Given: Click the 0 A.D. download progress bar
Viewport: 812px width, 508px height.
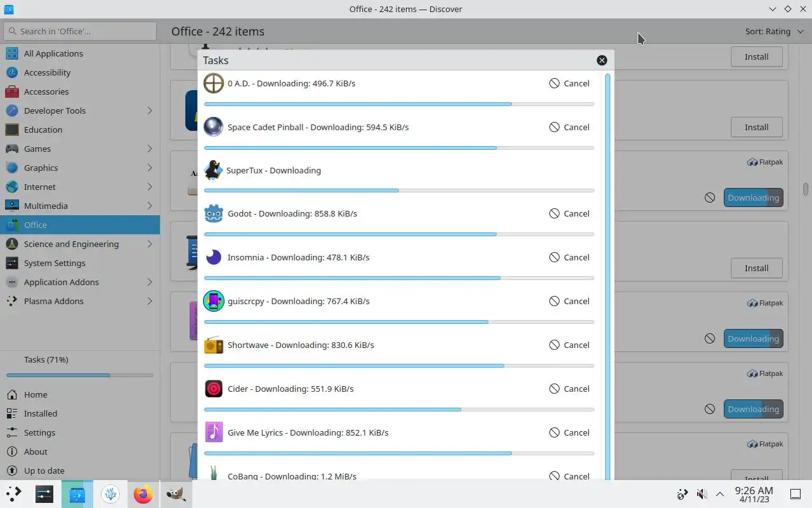Looking at the screenshot, I should pyautogui.click(x=399, y=104).
